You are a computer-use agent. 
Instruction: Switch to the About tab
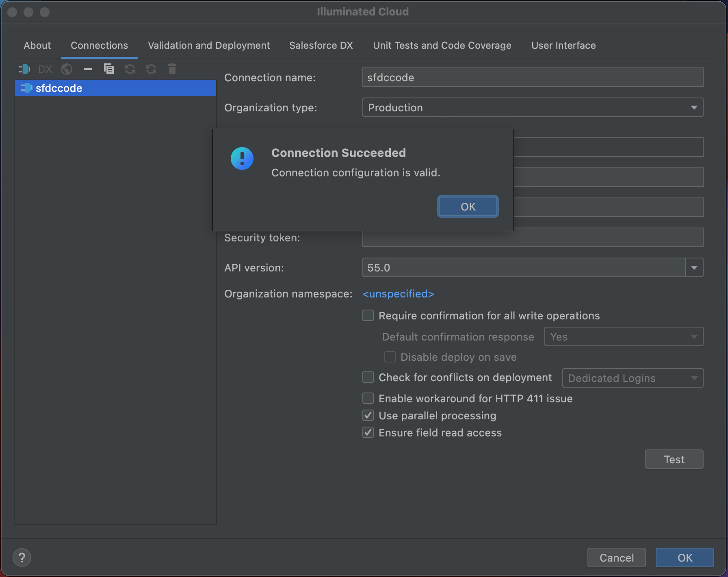coord(37,46)
